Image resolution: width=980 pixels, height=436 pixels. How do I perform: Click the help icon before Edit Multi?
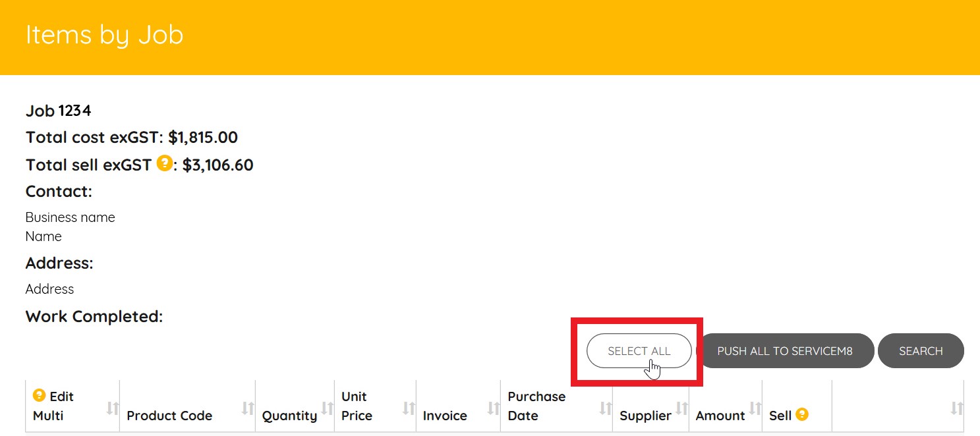point(40,396)
